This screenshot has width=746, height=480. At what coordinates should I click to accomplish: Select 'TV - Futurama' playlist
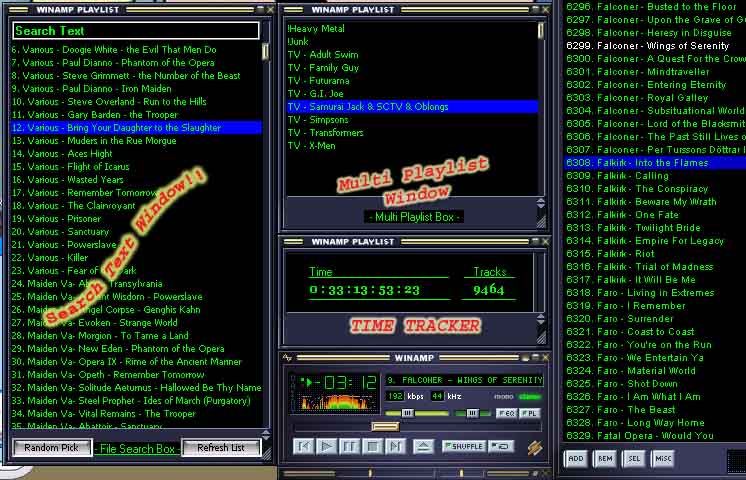click(x=412, y=81)
